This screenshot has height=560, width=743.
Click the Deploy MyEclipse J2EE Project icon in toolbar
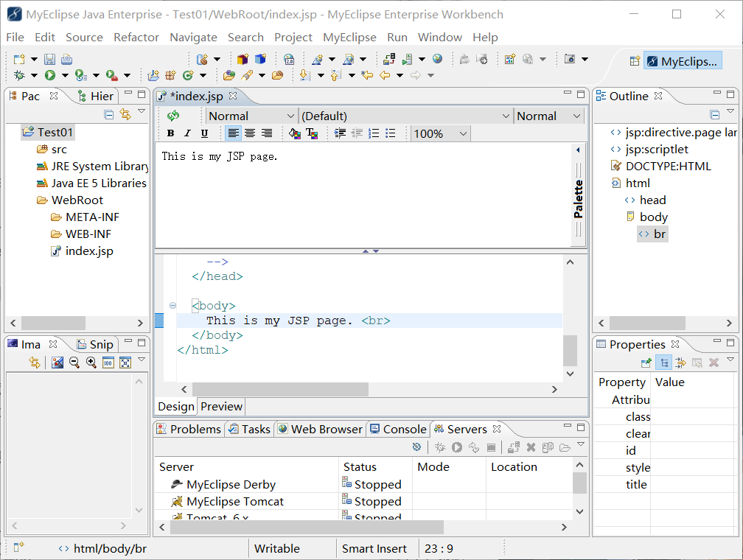389,59
